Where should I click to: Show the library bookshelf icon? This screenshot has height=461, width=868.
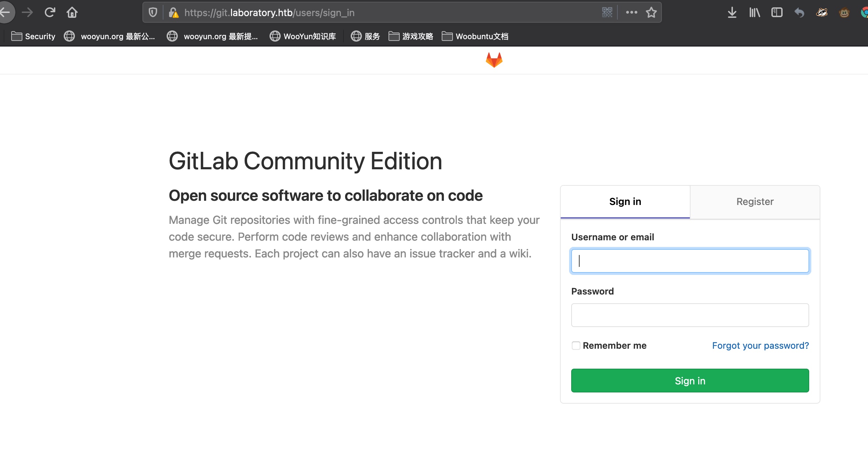coord(754,13)
